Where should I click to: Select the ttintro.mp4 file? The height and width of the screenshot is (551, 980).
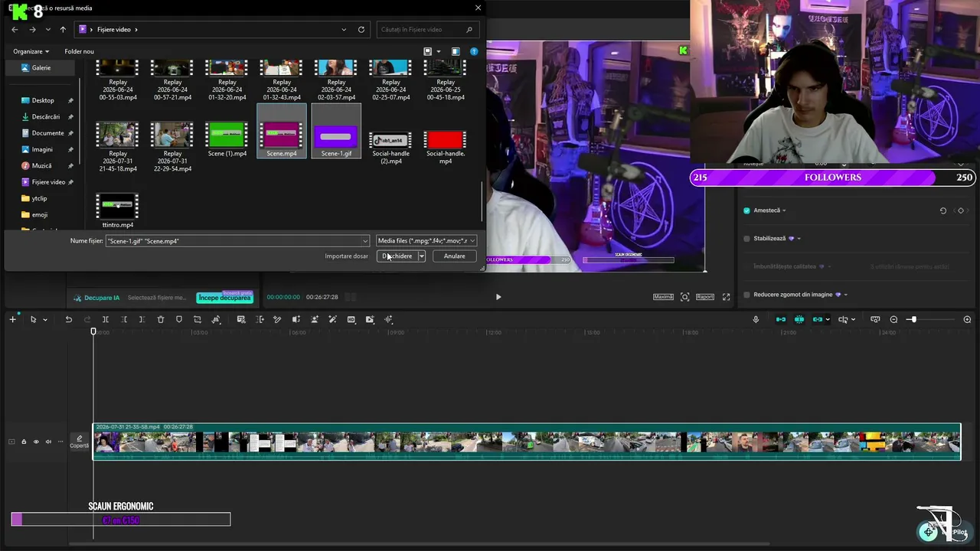(118, 210)
